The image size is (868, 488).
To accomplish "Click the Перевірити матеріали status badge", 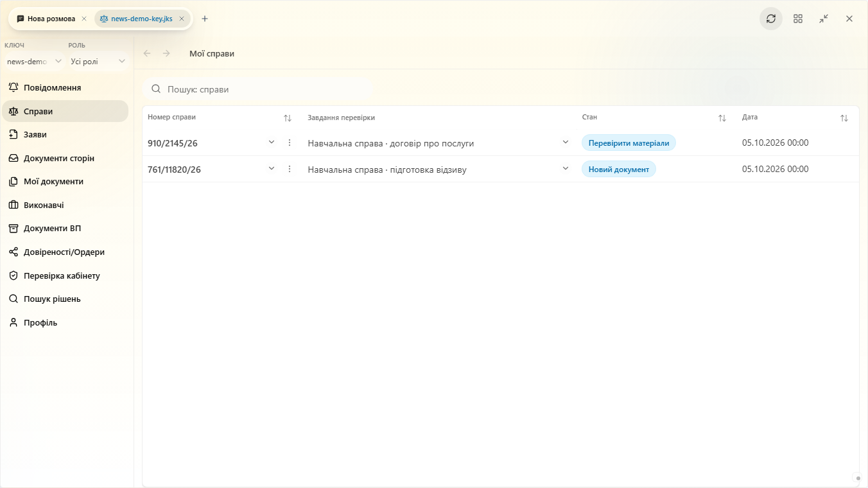I will click(629, 143).
